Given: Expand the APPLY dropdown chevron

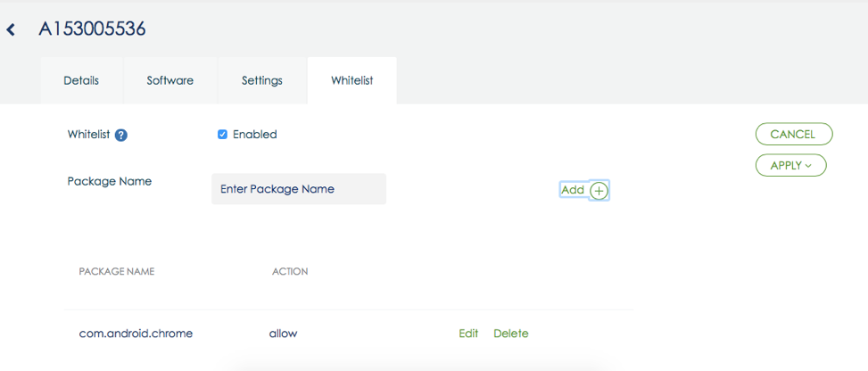Looking at the screenshot, I should pyautogui.click(x=808, y=166).
